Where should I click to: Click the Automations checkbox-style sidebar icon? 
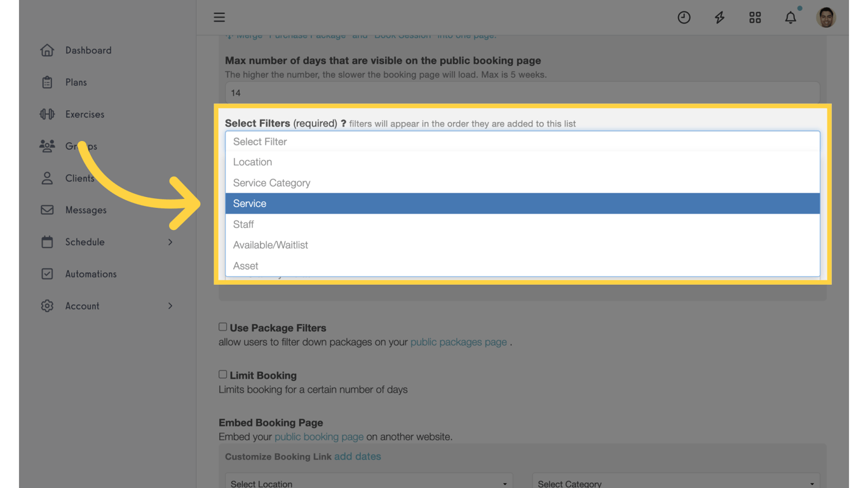pyautogui.click(x=47, y=273)
